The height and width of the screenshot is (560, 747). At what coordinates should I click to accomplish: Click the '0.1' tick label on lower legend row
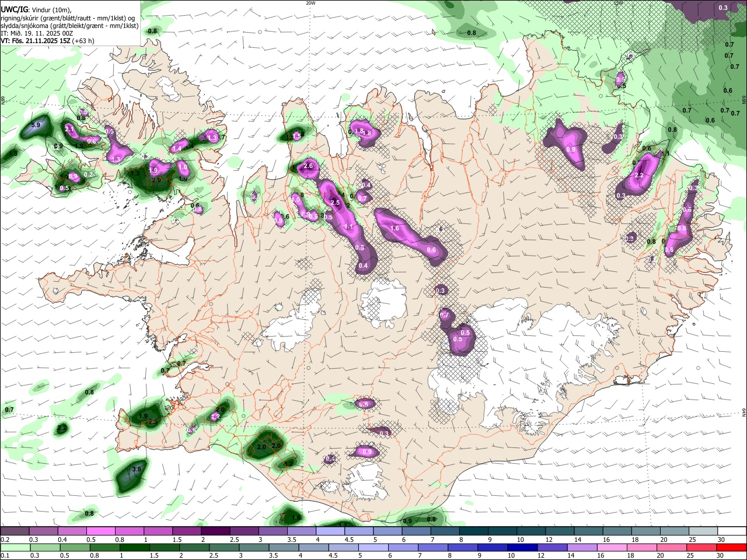(5, 556)
